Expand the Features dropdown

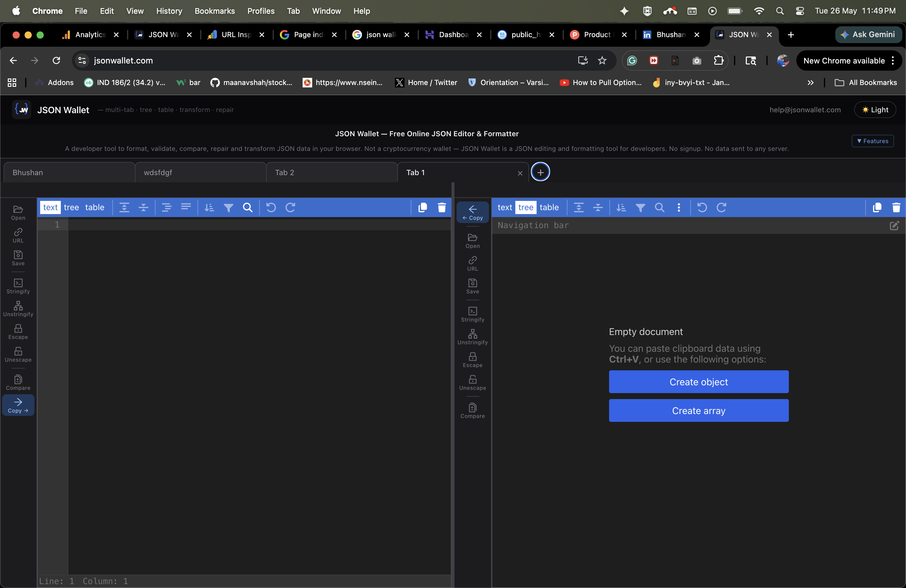tap(872, 141)
